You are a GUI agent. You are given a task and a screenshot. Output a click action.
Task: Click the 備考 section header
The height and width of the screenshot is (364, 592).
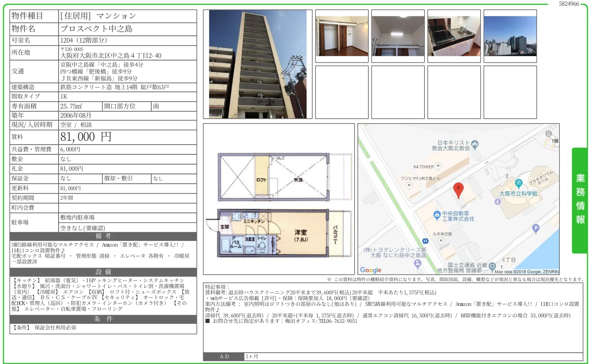(103, 236)
